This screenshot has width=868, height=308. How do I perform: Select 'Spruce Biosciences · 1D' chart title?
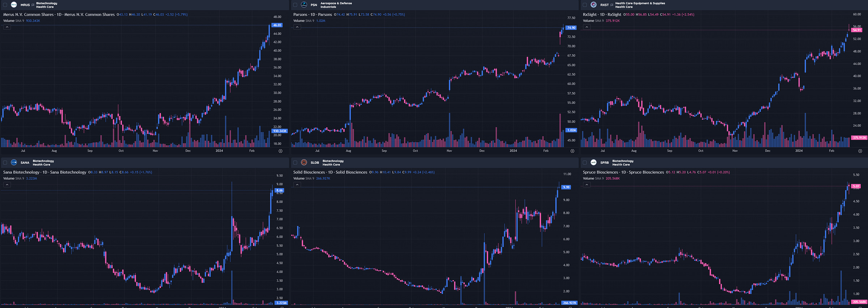[624, 172]
